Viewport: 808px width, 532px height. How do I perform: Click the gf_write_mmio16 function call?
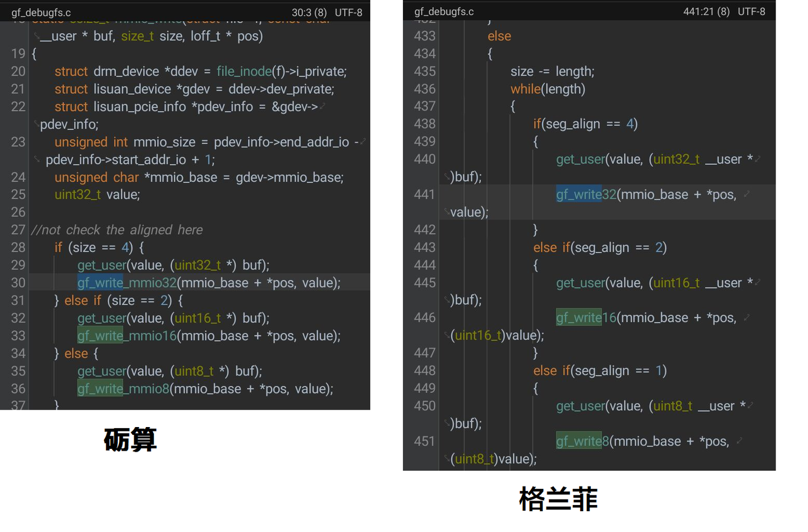127,336
